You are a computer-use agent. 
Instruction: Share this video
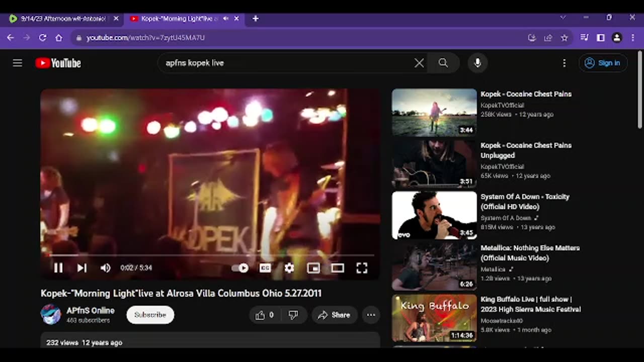click(x=334, y=315)
